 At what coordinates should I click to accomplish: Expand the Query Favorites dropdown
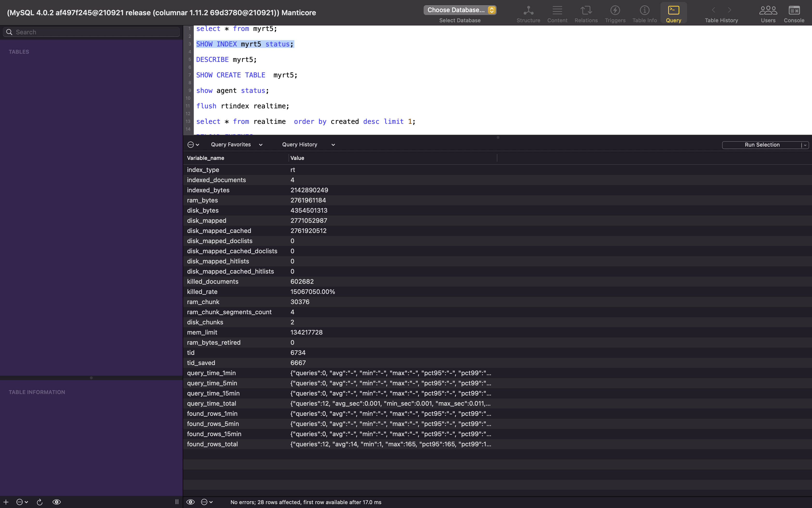pyautogui.click(x=237, y=144)
